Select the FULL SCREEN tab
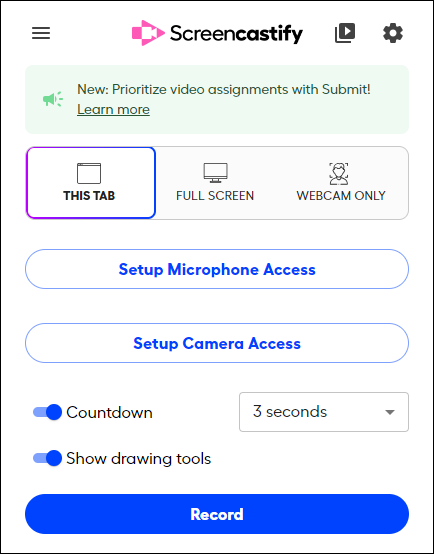434x554 pixels. pyautogui.click(x=215, y=183)
